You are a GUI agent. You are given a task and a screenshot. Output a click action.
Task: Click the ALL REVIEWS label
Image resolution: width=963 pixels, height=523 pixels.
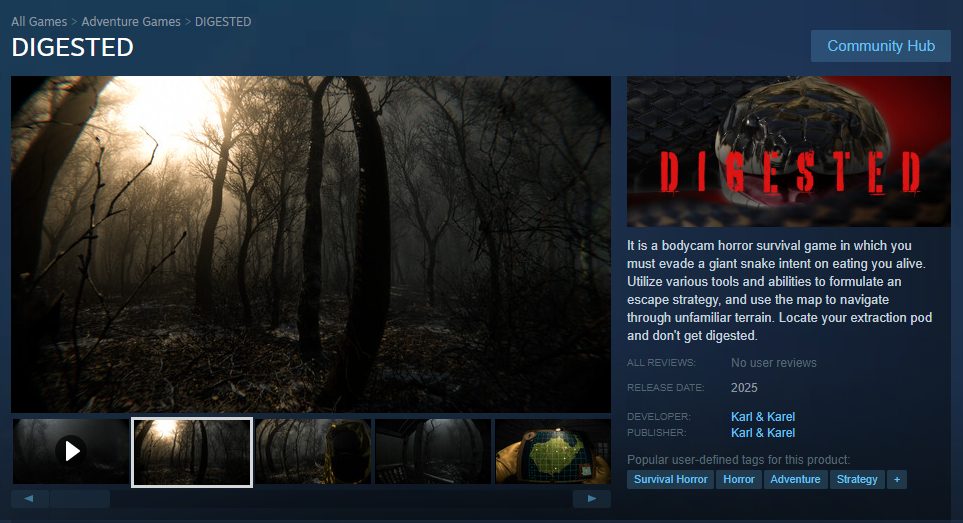tap(661, 363)
